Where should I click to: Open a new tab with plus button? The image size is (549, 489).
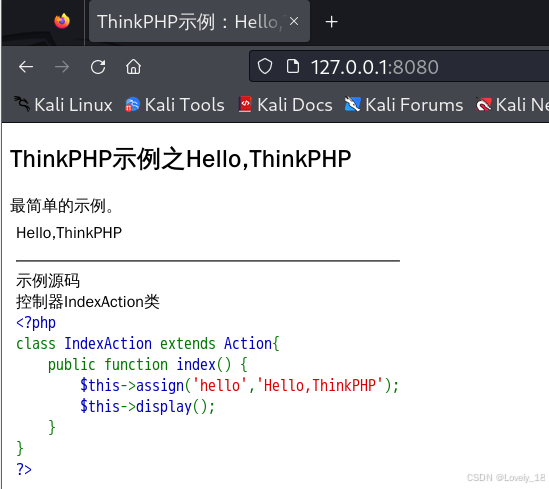tap(331, 22)
